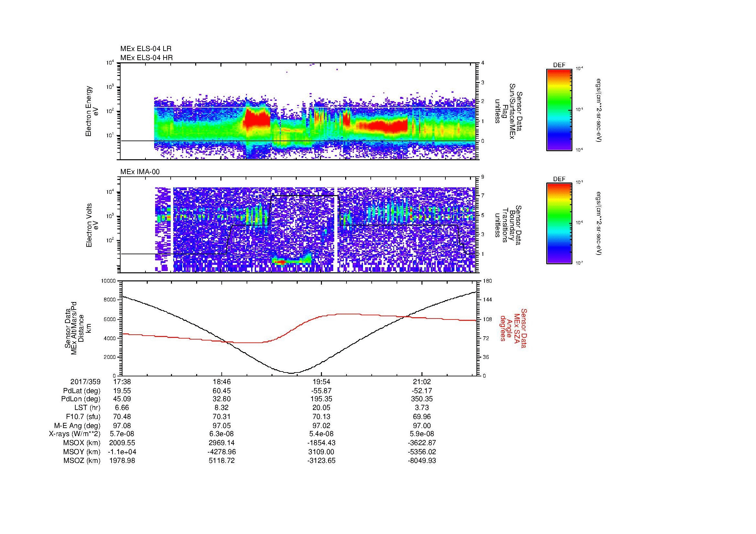Click the PdLat value '60.45'

(x=222, y=391)
